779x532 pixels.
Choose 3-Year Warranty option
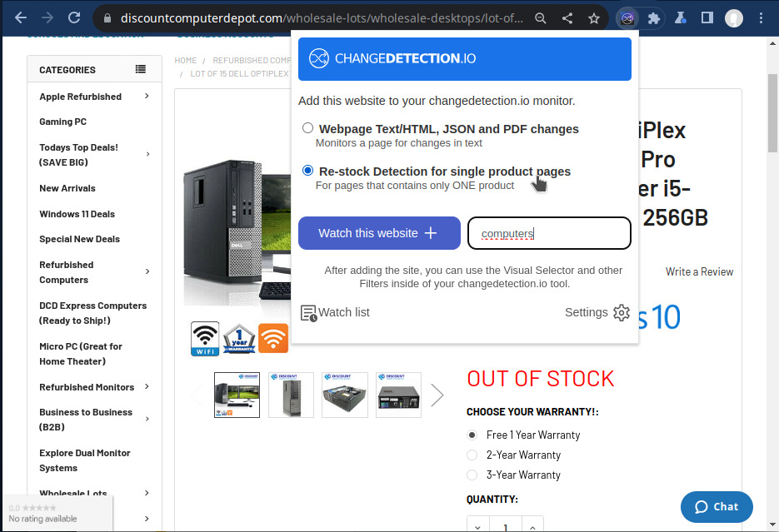coord(472,475)
